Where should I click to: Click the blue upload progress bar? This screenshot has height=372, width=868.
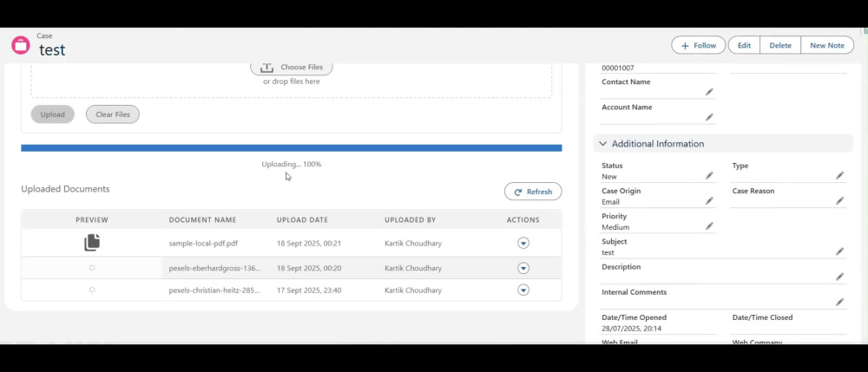click(x=291, y=147)
